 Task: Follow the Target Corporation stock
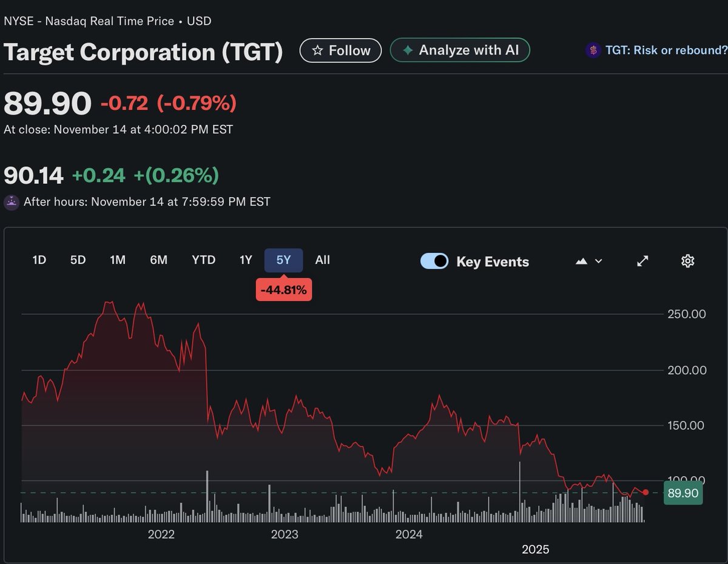[x=340, y=50]
